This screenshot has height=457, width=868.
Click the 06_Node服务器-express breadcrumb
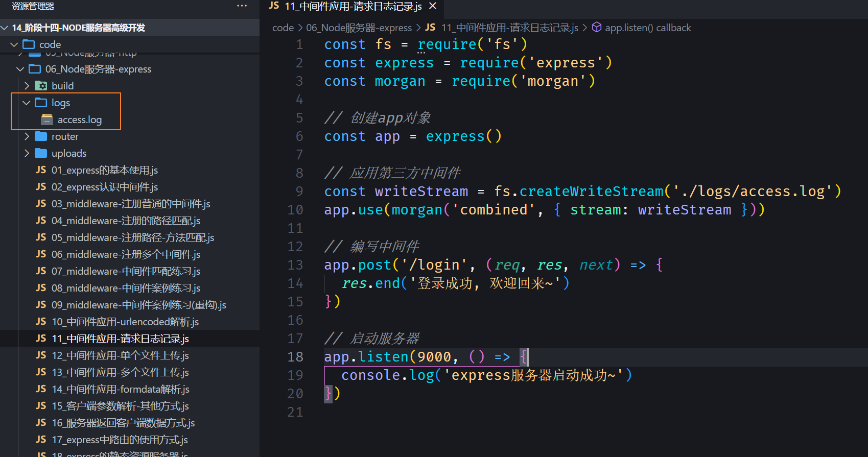tap(359, 28)
